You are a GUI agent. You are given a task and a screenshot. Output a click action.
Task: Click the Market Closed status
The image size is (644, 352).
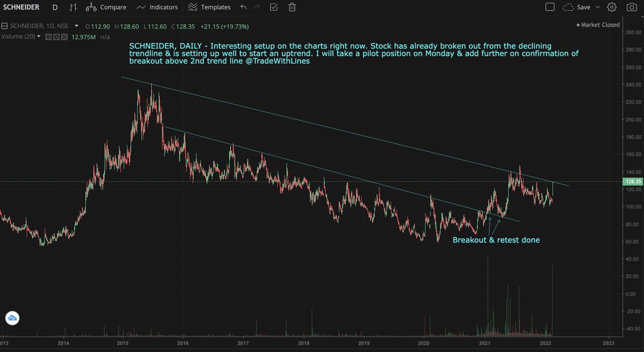point(598,25)
